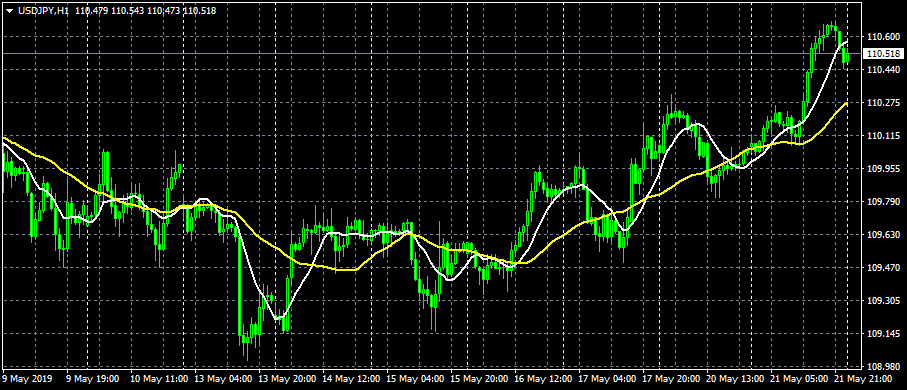Click the 109.145 price scale label

click(882, 334)
